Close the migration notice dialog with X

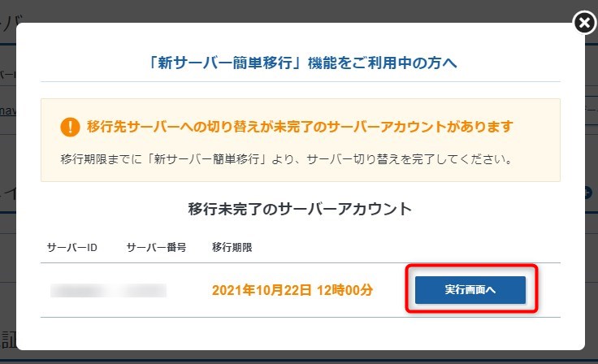(584, 23)
